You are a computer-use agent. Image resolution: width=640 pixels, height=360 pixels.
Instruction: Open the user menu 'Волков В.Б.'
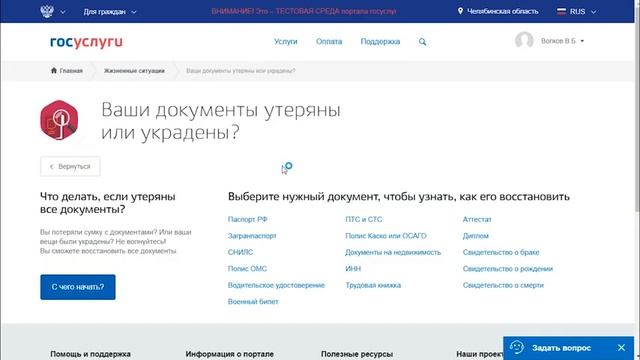562,41
